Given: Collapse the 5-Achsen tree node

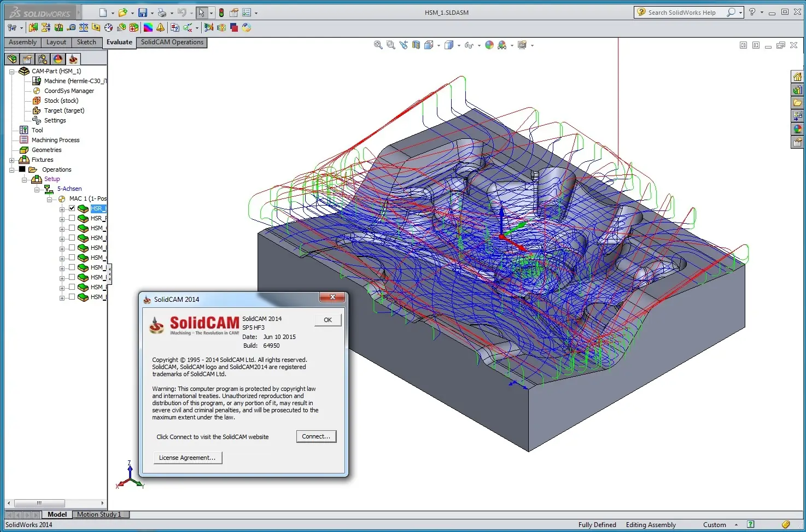Looking at the screenshot, I should coord(37,190).
